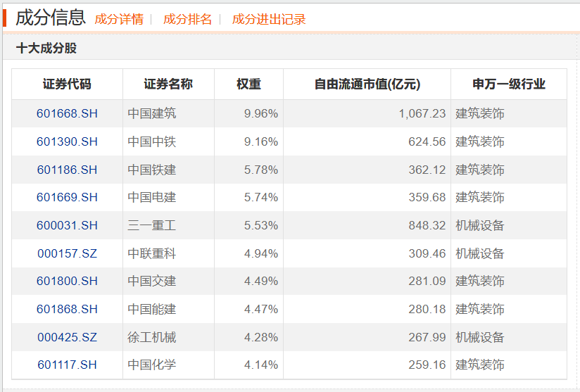The height and width of the screenshot is (392, 580).
Task: Click stock code 601668.SH
Action: [67, 113]
